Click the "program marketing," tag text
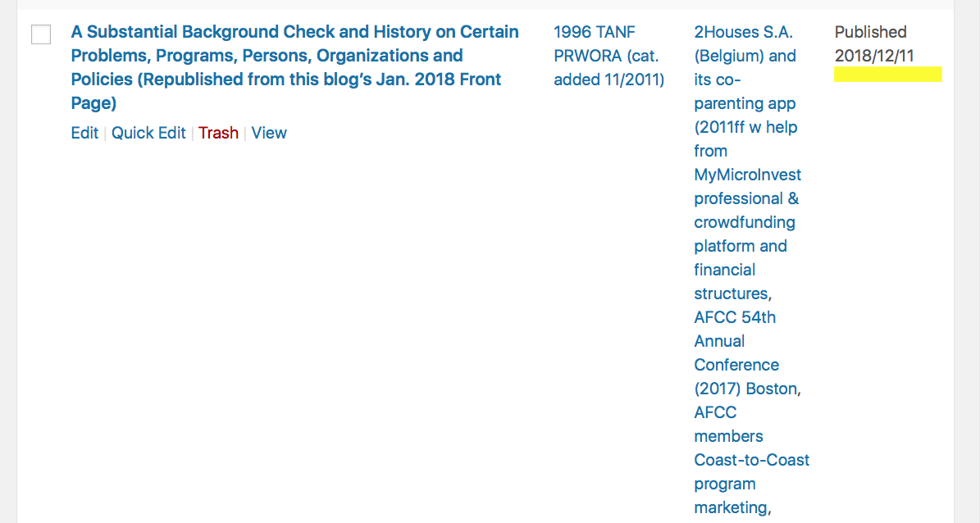This screenshot has height=523, width=980. 732,496
